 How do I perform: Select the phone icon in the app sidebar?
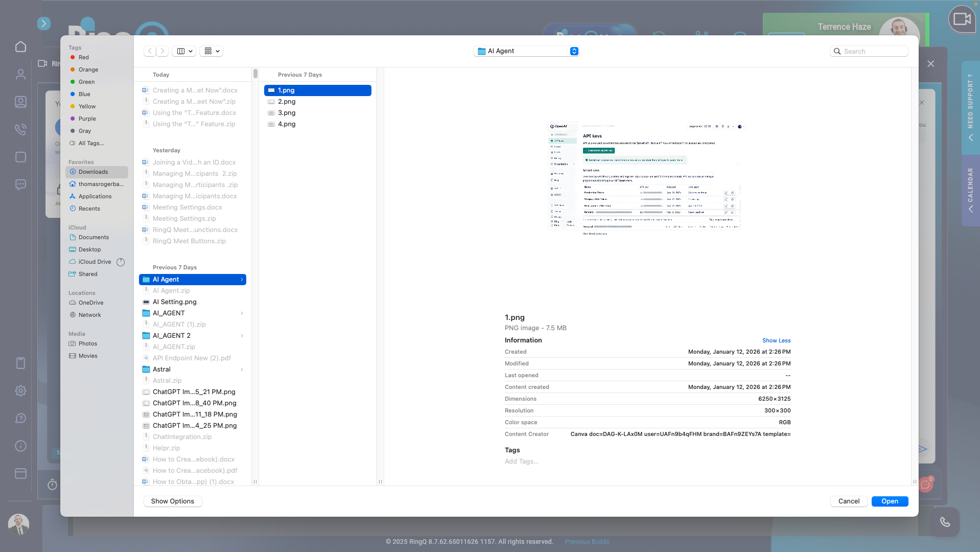click(x=20, y=129)
